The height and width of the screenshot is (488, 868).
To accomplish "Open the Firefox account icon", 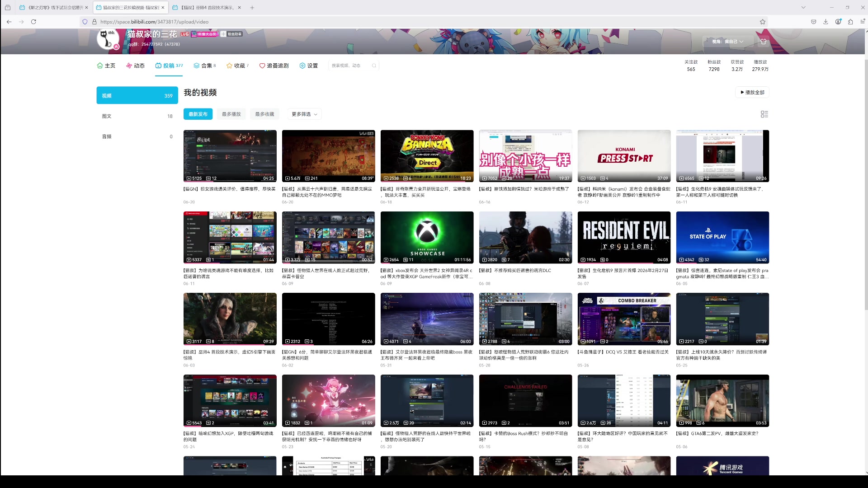I will [x=838, y=22].
